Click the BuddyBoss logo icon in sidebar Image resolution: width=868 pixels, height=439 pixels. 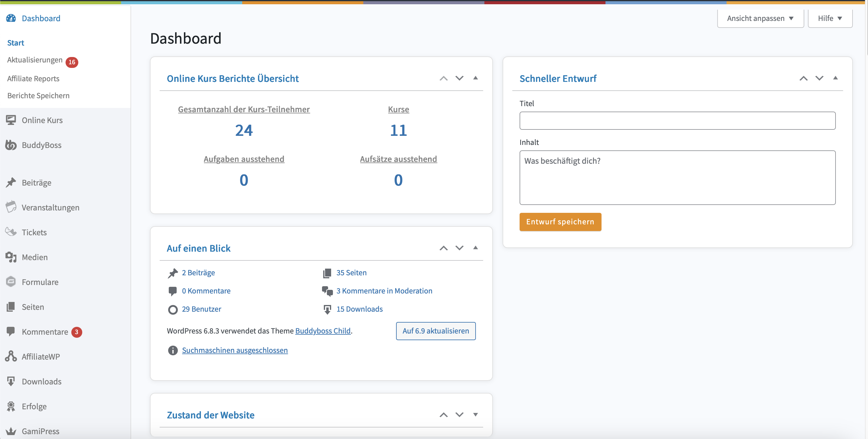[x=11, y=145]
